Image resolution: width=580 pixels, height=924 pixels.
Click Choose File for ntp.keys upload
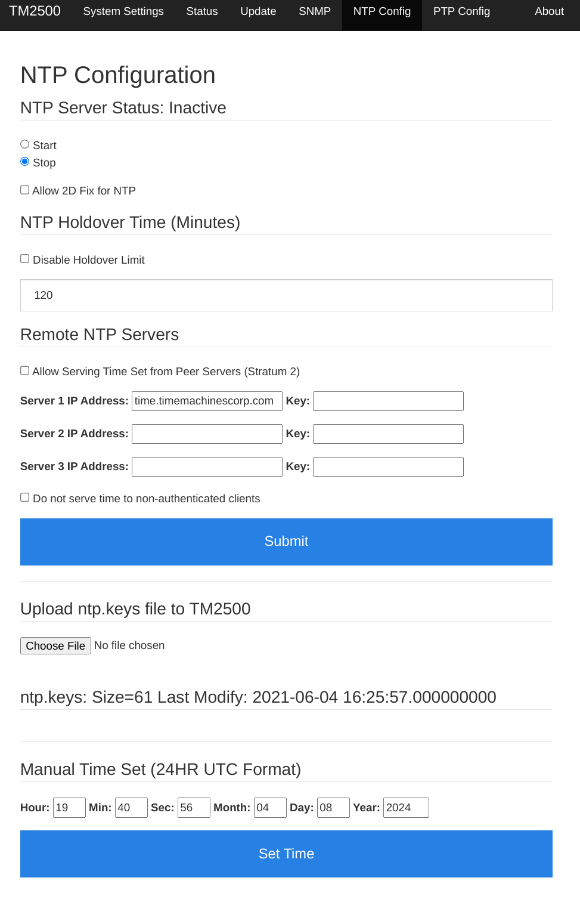[55, 646]
